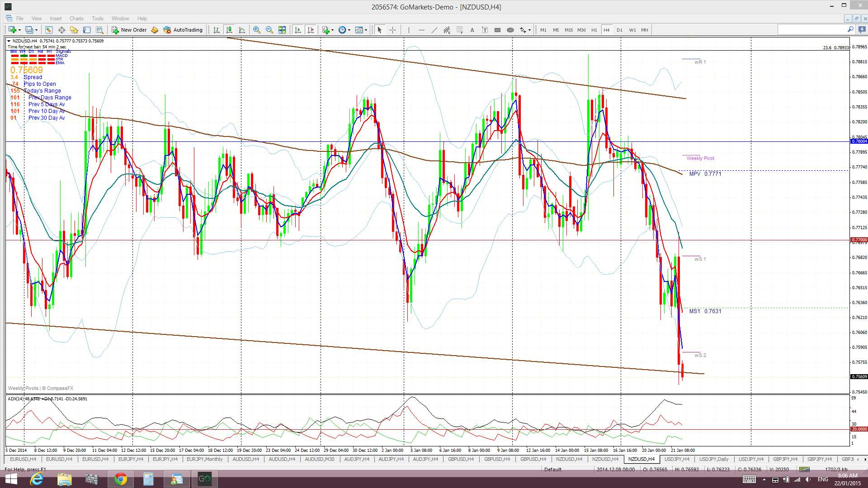Expand the templates dropdown arrow
Screen dimensions: 868x488
pyautogui.click(x=366, y=30)
